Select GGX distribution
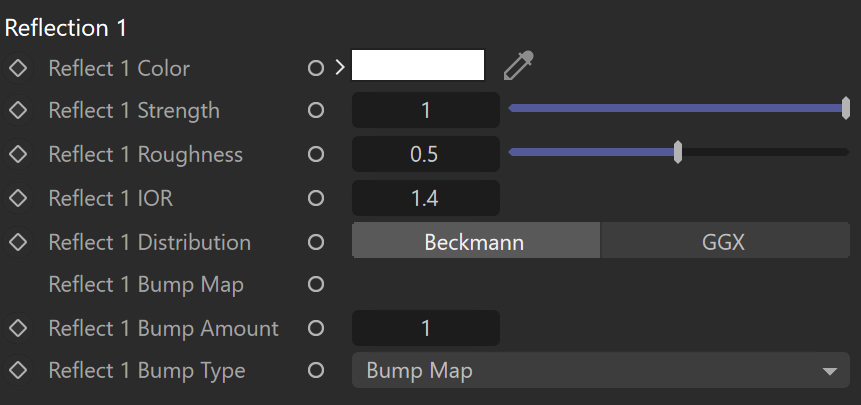This screenshot has height=405, width=861. 725,240
